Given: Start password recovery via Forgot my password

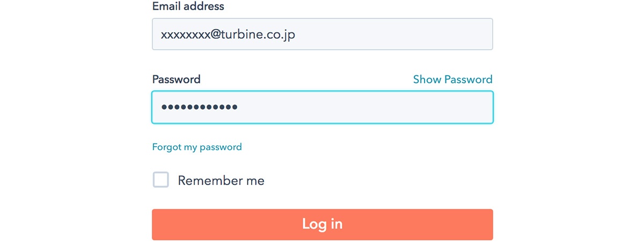Looking at the screenshot, I should (197, 147).
